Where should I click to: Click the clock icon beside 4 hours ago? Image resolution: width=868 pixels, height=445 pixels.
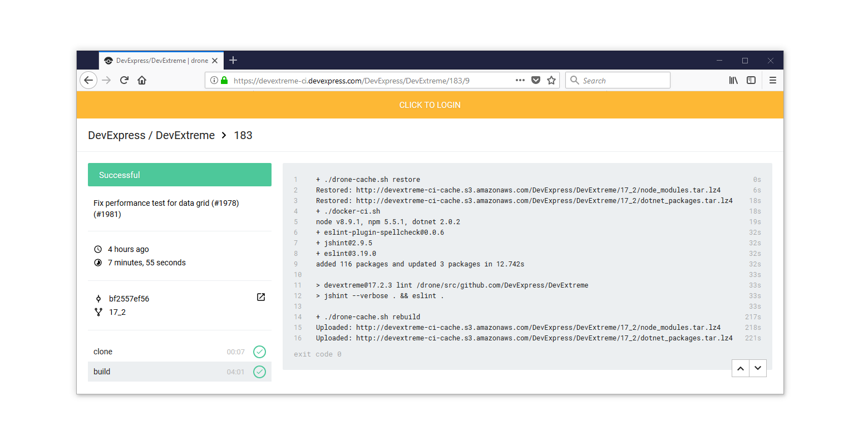pyautogui.click(x=98, y=249)
